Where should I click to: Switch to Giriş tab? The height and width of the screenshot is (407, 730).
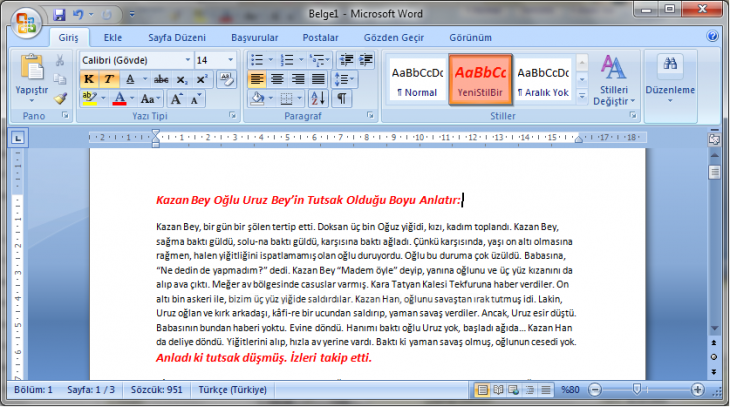coord(68,38)
